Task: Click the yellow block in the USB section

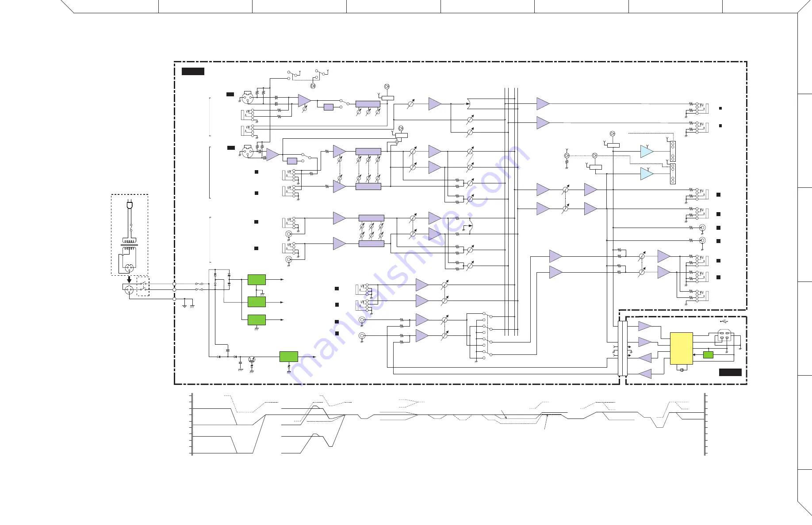Action: pyautogui.click(x=682, y=348)
